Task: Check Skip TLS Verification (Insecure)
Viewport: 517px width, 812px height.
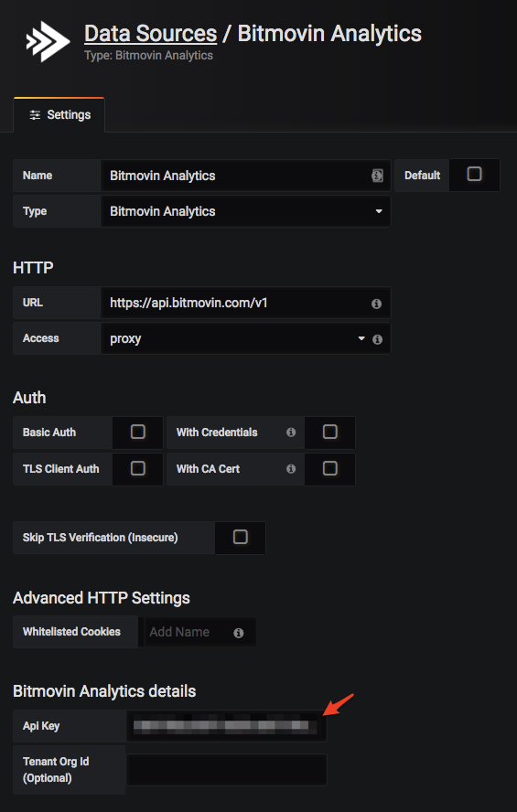Action: (x=241, y=537)
